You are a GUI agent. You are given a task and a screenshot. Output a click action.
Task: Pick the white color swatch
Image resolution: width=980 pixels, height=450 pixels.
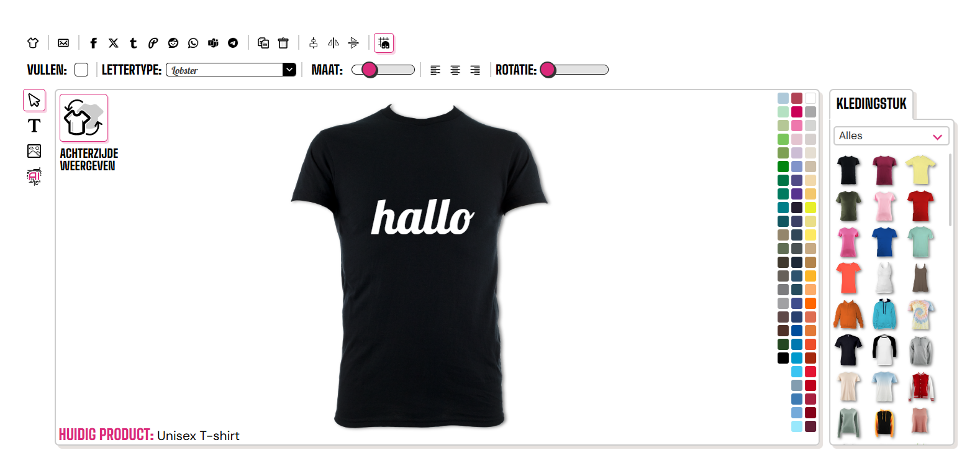[810, 98]
